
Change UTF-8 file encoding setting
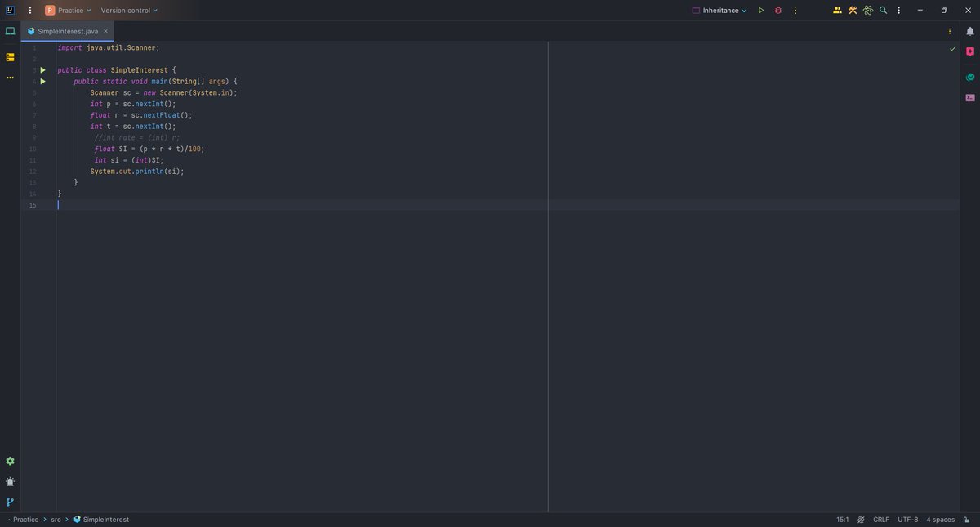pos(907,520)
